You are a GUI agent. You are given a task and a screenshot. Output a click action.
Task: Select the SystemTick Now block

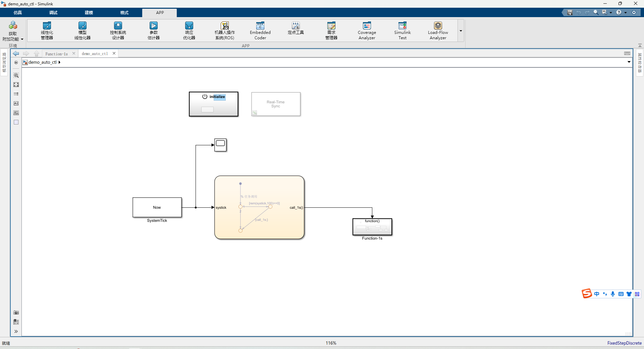pyautogui.click(x=157, y=207)
